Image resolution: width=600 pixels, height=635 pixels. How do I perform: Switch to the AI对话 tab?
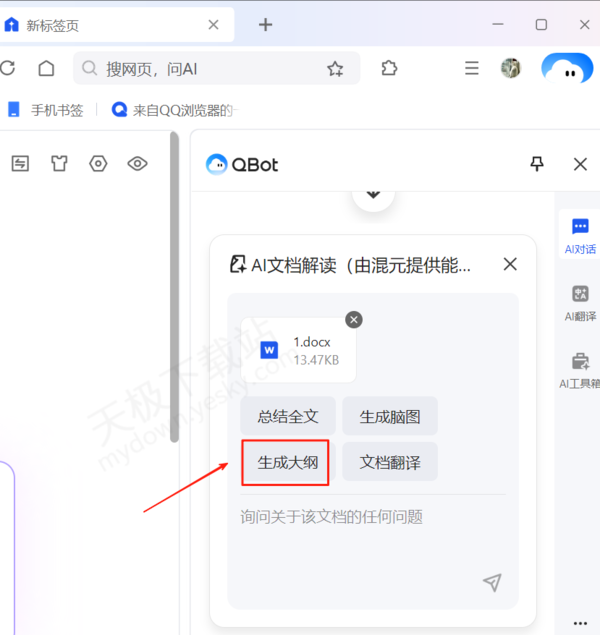pyautogui.click(x=580, y=236)
